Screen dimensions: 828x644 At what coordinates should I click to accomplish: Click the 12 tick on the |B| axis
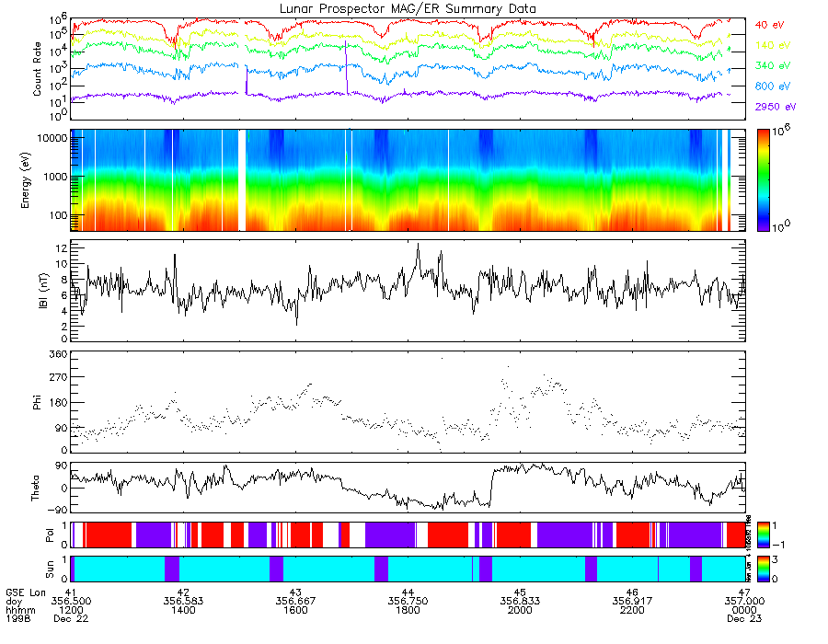tap(62, 247)
